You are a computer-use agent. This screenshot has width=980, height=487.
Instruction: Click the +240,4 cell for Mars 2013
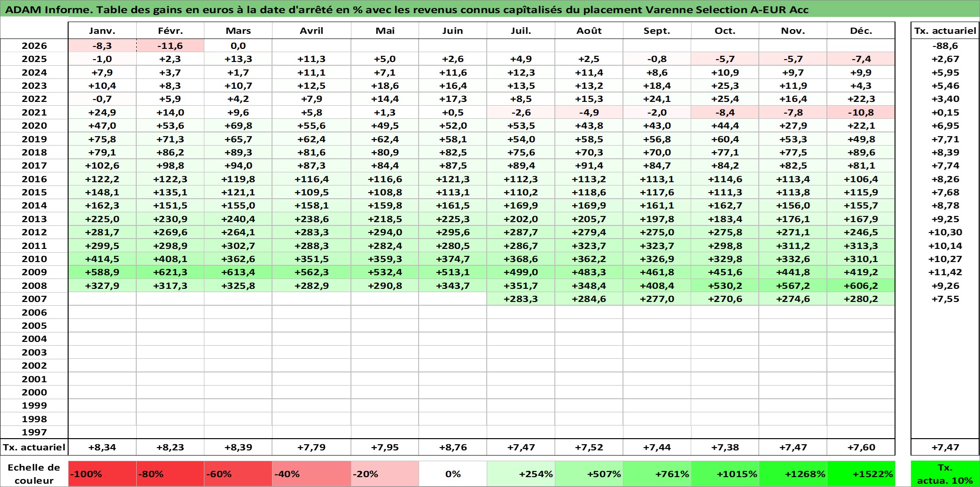click(x=238, y=219)
